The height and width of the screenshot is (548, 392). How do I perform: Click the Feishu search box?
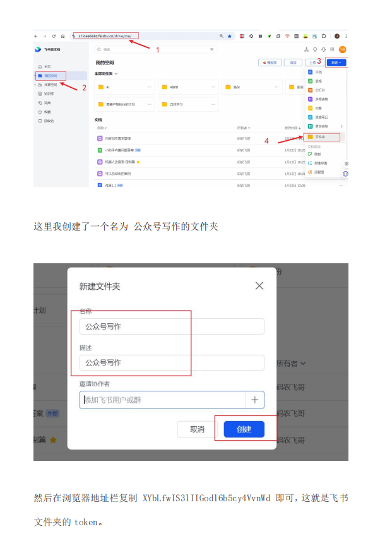click(x=155, y=49)
